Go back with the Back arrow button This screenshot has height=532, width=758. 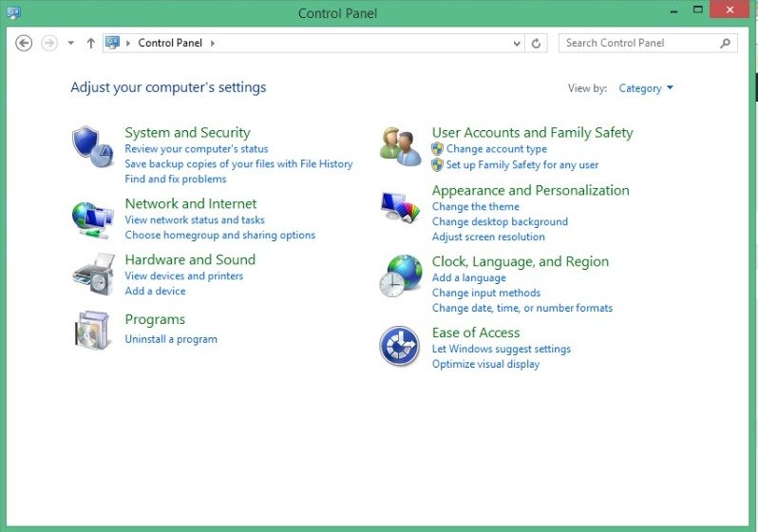tap(24, 43)
